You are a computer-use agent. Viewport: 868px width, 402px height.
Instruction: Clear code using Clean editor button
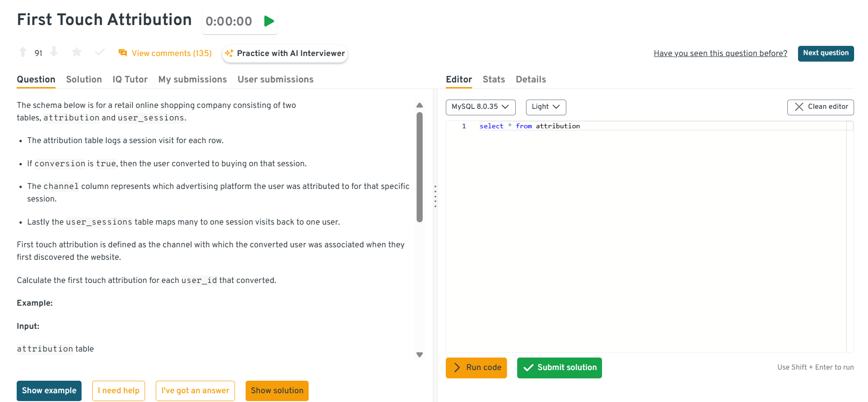(x=820, y=107)
